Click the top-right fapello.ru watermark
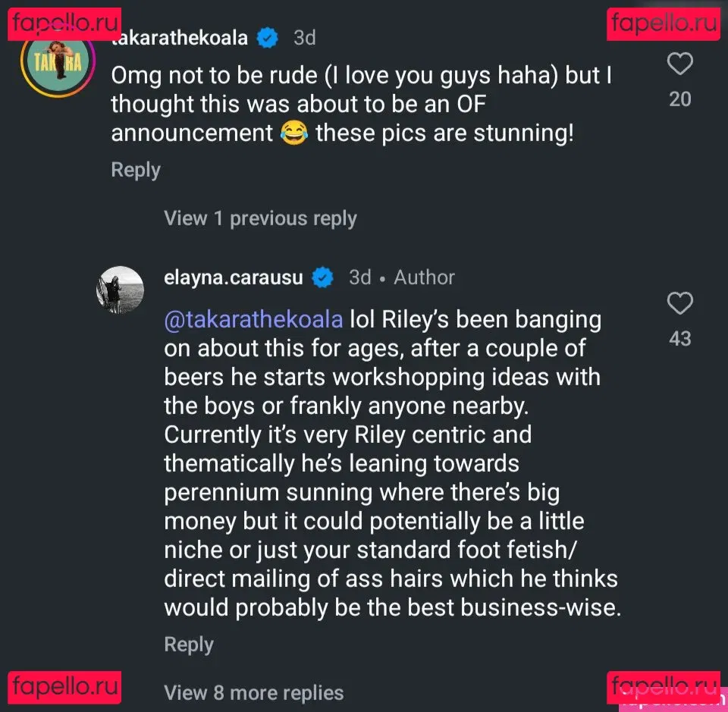The height and width of the screenshot is (712, 728). coord(664,24)
